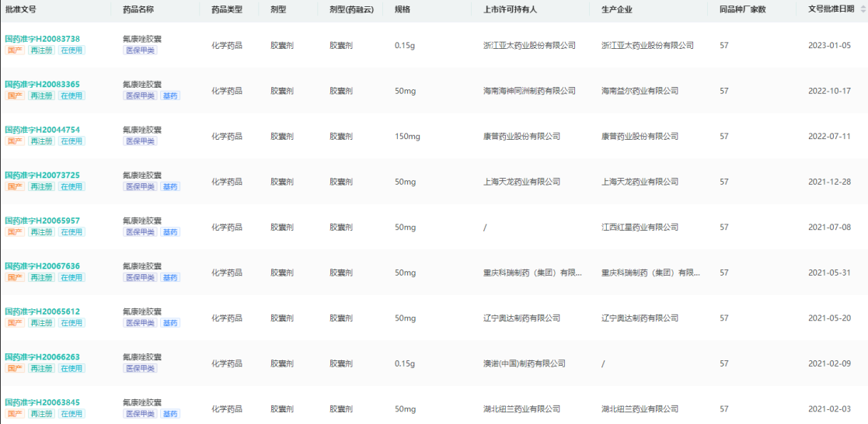Click 医保甲类 tag in H20066263 row
The image size is (868, 424).
click(140, 369)
